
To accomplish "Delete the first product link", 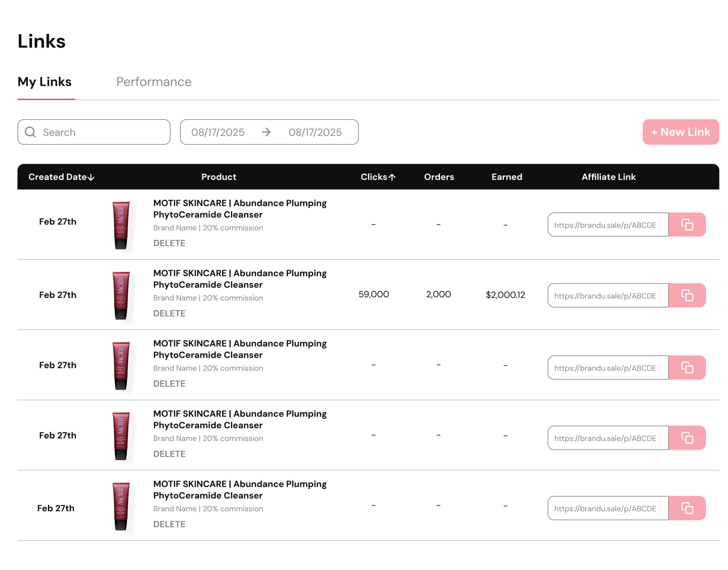I will click(169, 243).
